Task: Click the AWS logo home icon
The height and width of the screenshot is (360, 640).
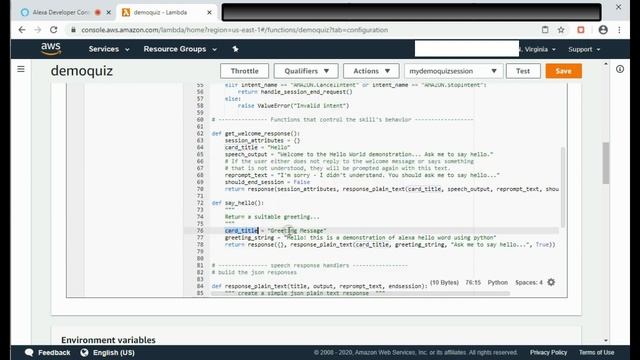Action: click(x=51, y=49)
